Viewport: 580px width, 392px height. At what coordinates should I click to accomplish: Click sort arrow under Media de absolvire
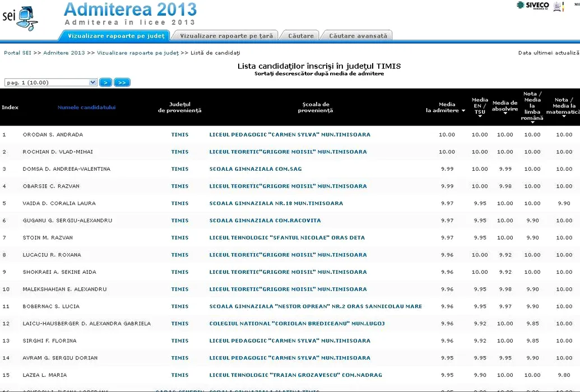pos(505,114)
